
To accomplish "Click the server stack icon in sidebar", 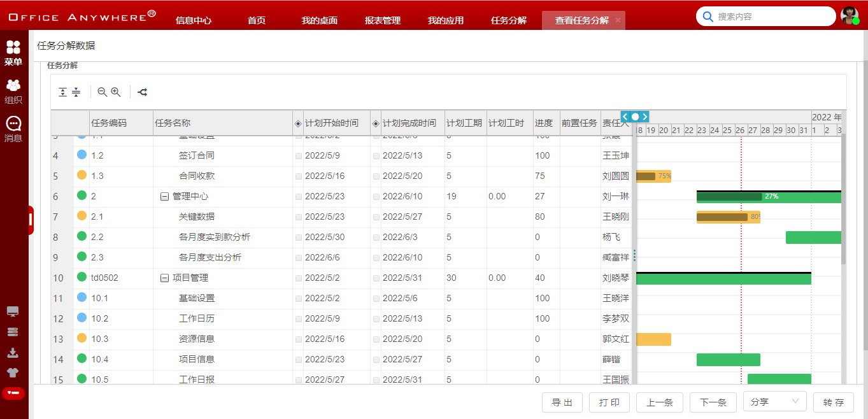I will (13, 332).
